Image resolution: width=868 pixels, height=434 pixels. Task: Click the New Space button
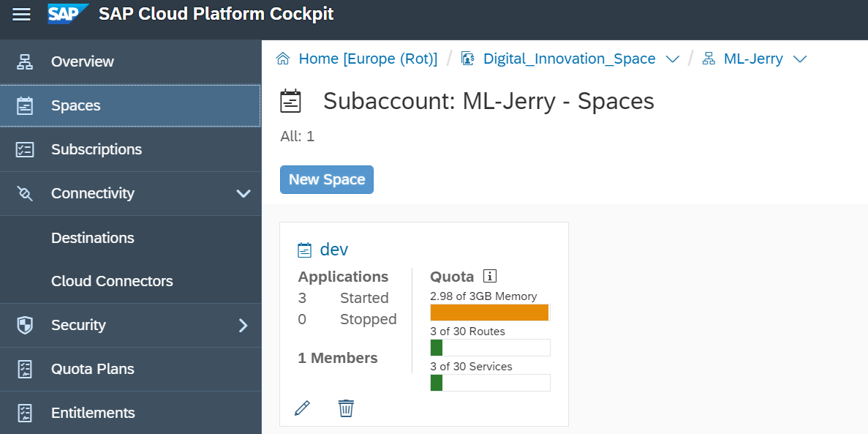(327, 180)
